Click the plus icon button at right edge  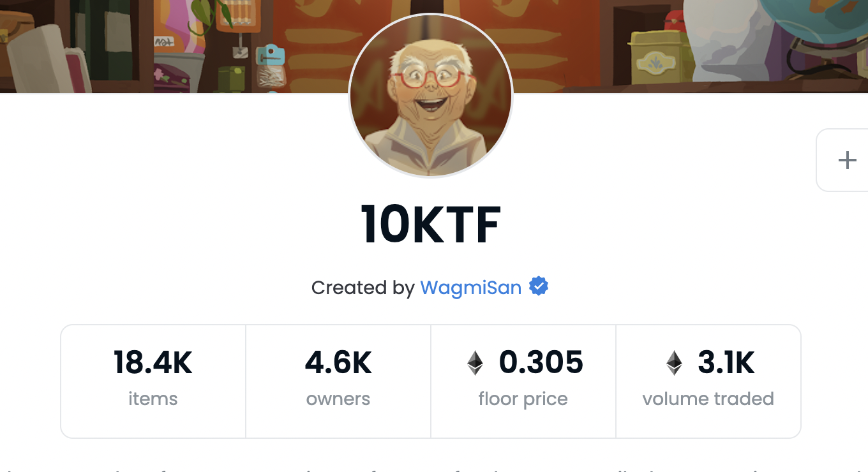coord(846,159)
